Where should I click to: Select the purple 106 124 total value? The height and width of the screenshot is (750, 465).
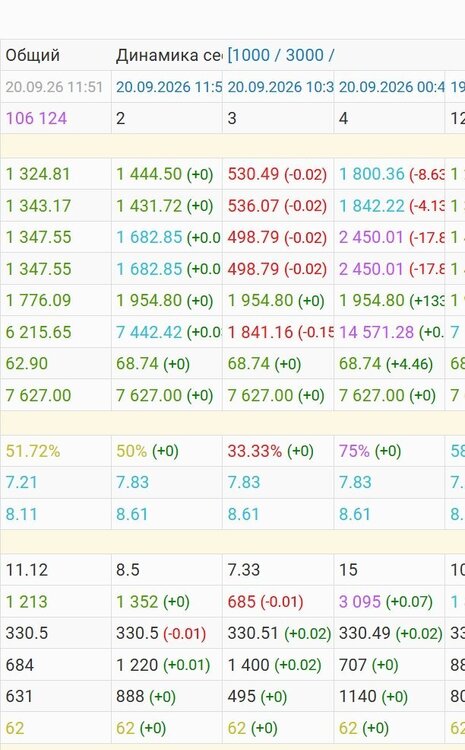(x=36, y=118)
